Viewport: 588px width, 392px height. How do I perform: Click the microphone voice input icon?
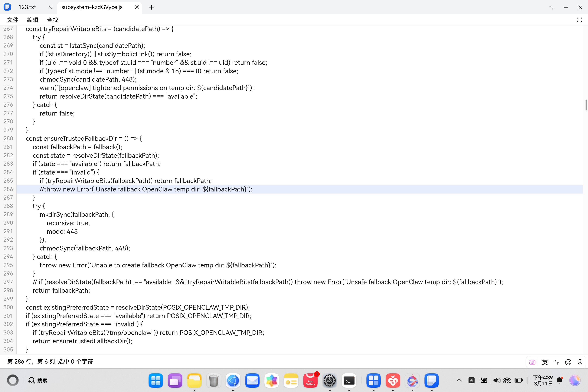[x=580, y=362]
